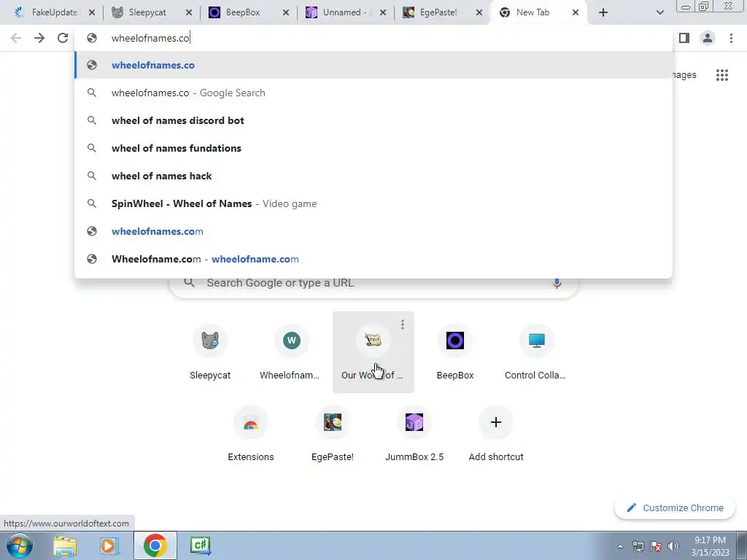Switch to the EgePaste! tab
The width and height of the screenshot is (747, 560).
pos(438,12)
